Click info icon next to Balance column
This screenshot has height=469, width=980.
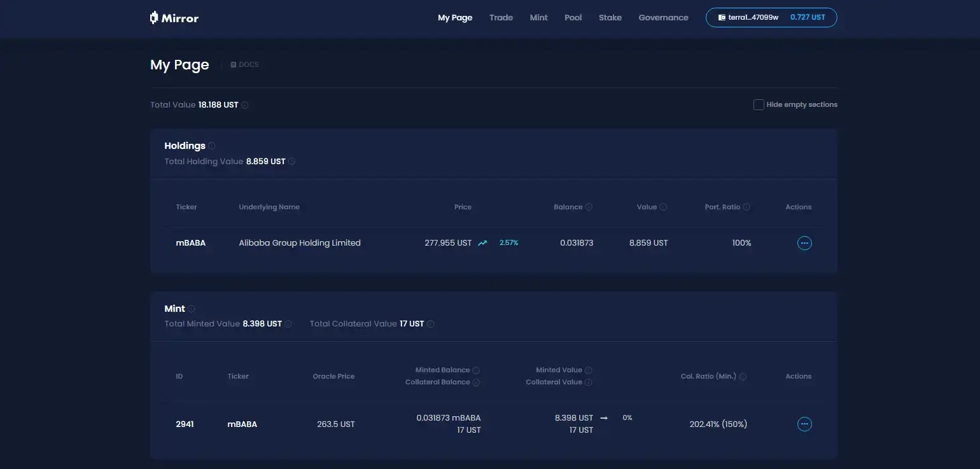[589, 207]
